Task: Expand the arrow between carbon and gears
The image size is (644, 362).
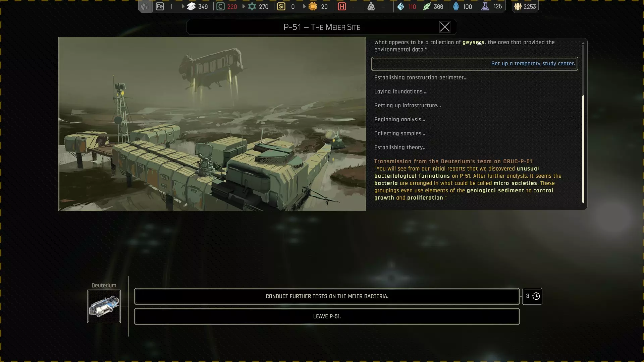Action: [244, 7]
